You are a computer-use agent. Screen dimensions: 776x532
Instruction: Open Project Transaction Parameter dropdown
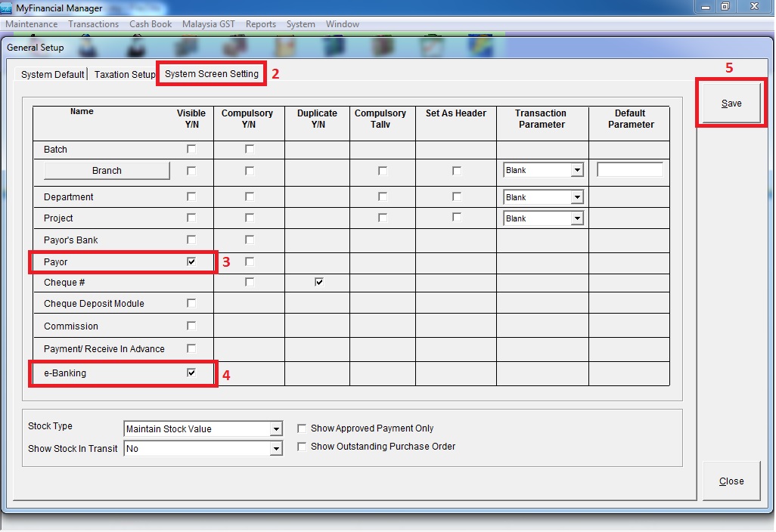[577, 218]
